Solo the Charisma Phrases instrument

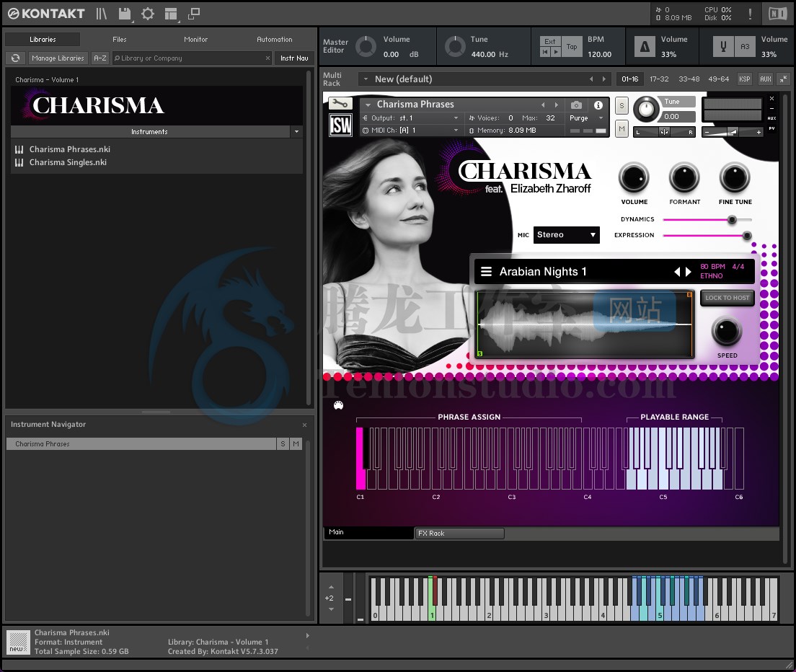pyautogui.click(x=622, y=106)
